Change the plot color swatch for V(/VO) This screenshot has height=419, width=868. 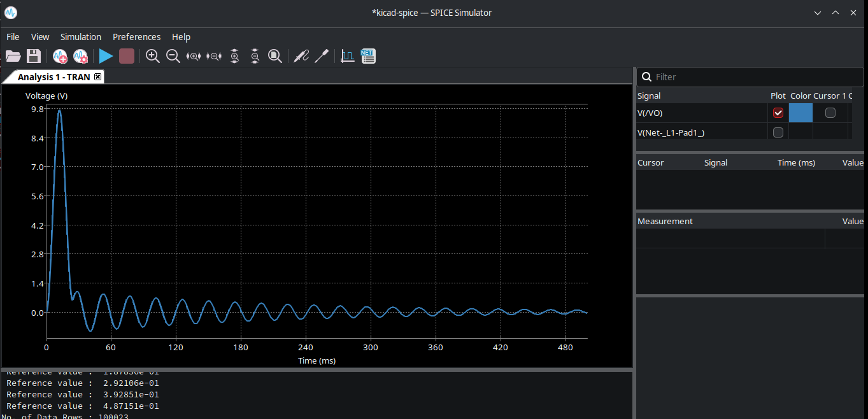pyautogui.click(x=800, y=113)
